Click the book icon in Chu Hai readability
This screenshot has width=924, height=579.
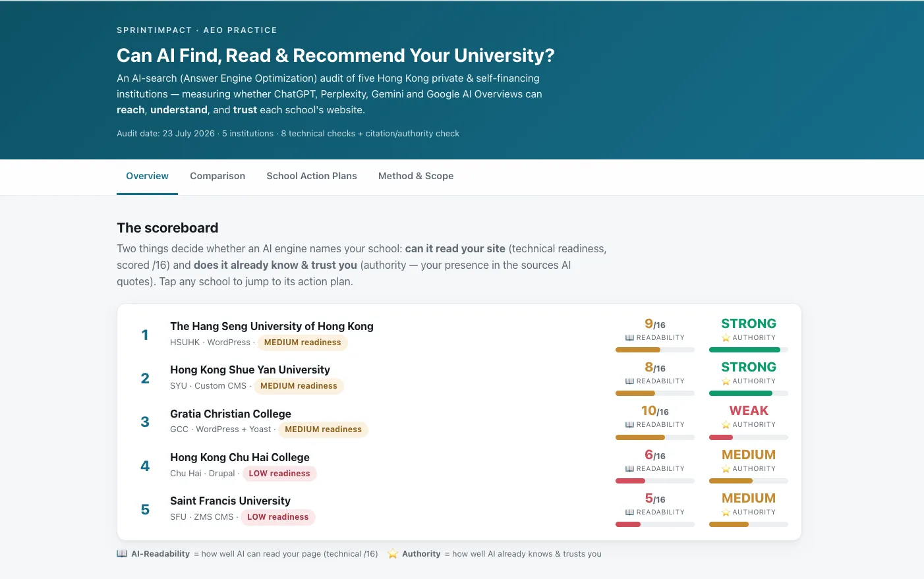[629, 469]
